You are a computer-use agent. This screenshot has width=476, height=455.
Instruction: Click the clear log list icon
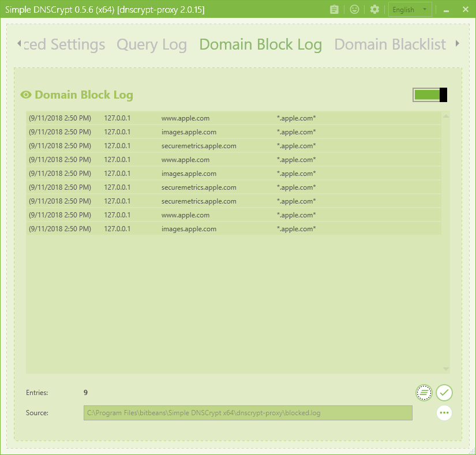(x=424, y=393)
